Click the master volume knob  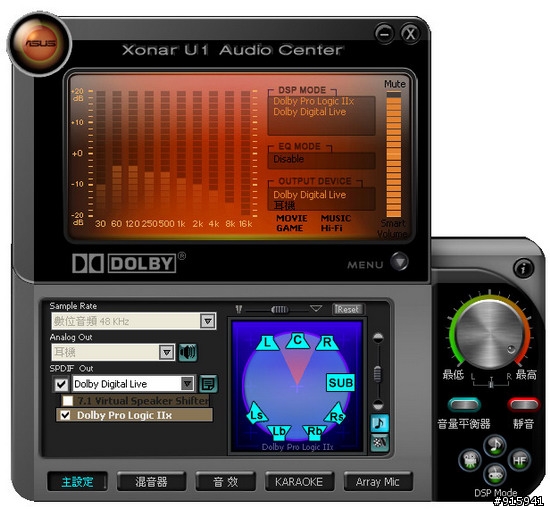490,334
